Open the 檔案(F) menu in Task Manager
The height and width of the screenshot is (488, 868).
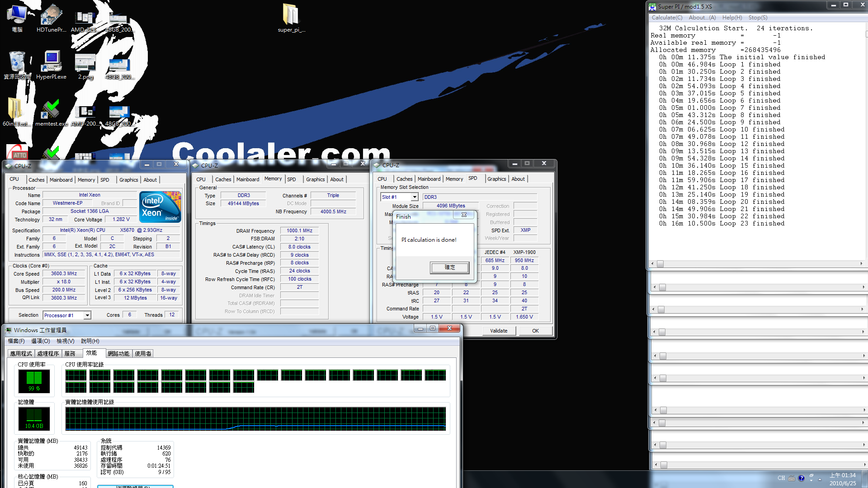coord(16,341)
